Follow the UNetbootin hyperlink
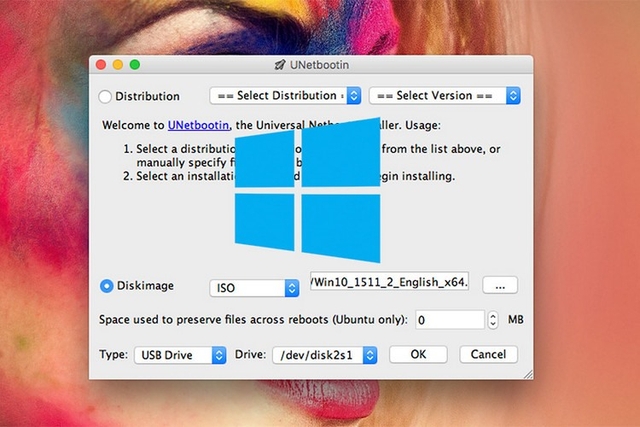 point(198,125)
